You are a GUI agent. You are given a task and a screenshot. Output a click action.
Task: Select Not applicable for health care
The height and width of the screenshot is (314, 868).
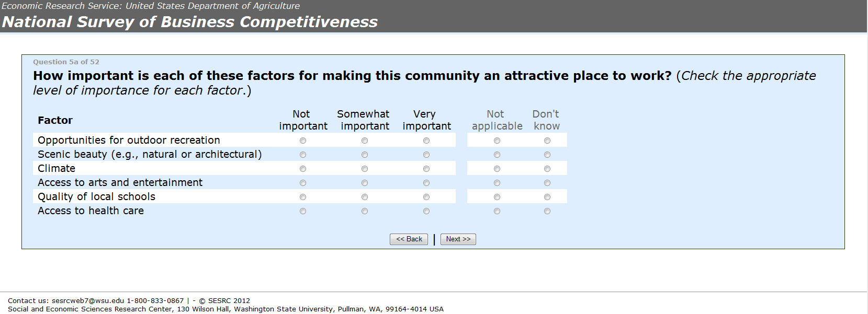click(497, 211)
